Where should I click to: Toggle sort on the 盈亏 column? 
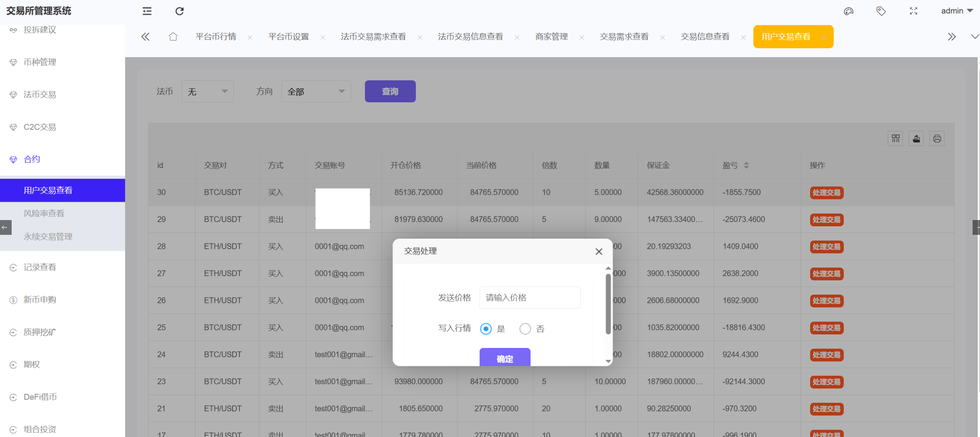tap(746, 165)
